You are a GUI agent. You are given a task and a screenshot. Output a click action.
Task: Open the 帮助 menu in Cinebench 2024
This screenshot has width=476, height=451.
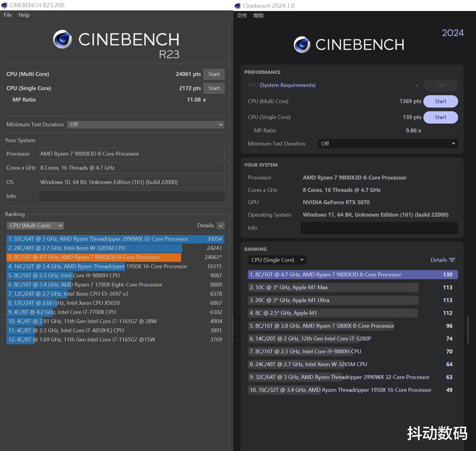coord(258,16)
